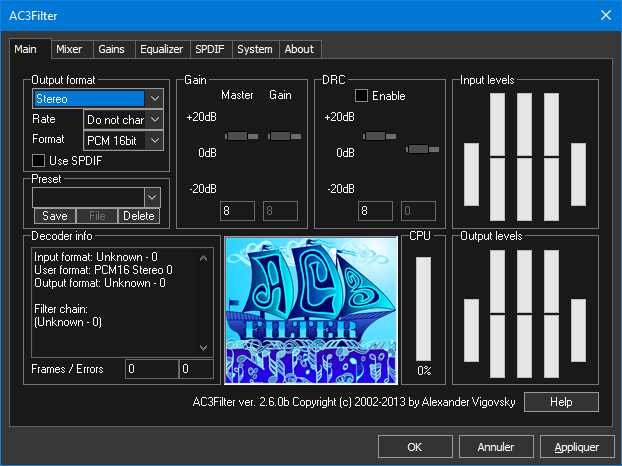Select the Equalizer tab
This screenshot has width=622, height=466.
tap(161, 49)
